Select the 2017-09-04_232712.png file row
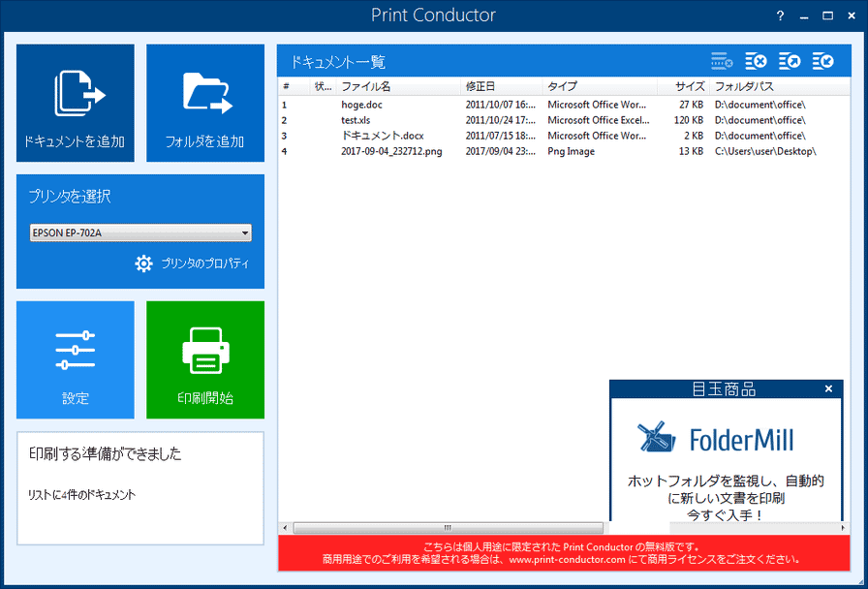This screenshot has height=589, width=868. (x=564, y=151)
